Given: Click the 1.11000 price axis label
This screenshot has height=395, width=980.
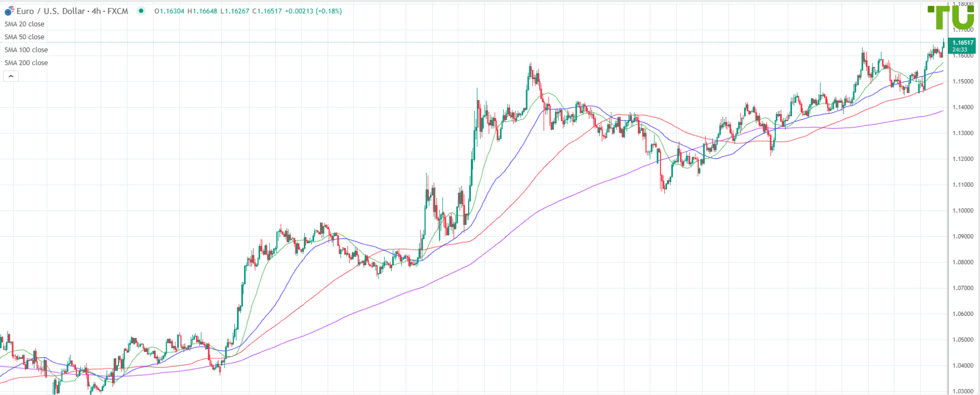Looking at the screenshot, I should point(963,185).
